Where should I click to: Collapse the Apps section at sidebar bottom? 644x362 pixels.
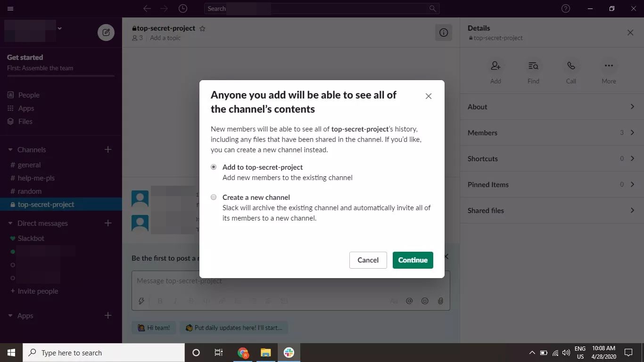10,316
